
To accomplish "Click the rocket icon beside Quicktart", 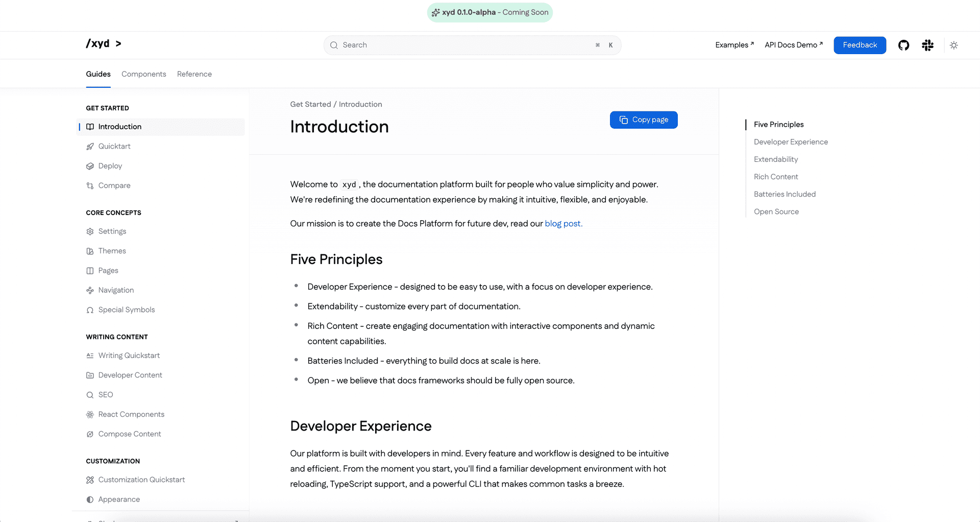I will pos(90,147).
